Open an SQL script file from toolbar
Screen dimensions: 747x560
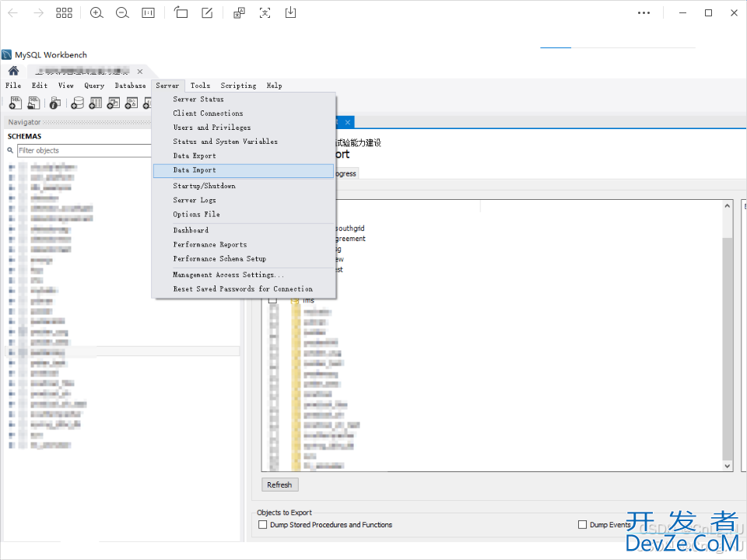pos(33,103)
